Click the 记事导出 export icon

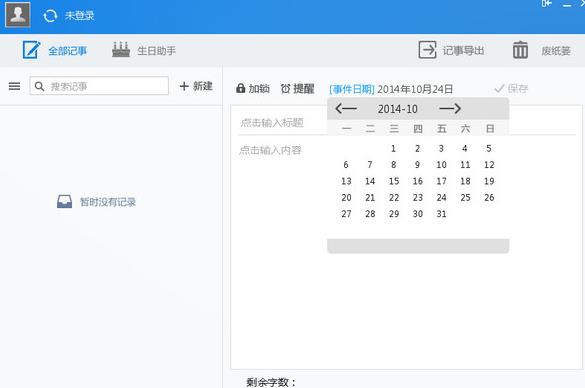[x=427, y=50]
